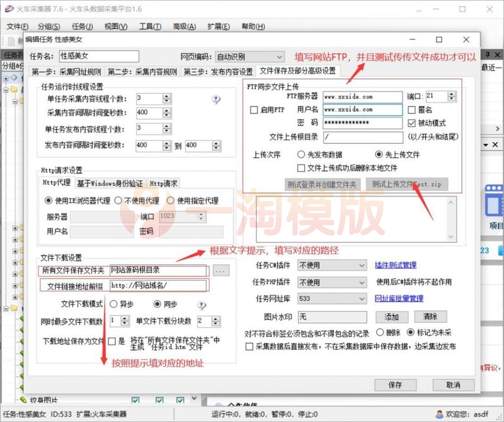504x422 pixels.
Task: Enable the 启用FTP checkbox
Action: pos(254,110)
